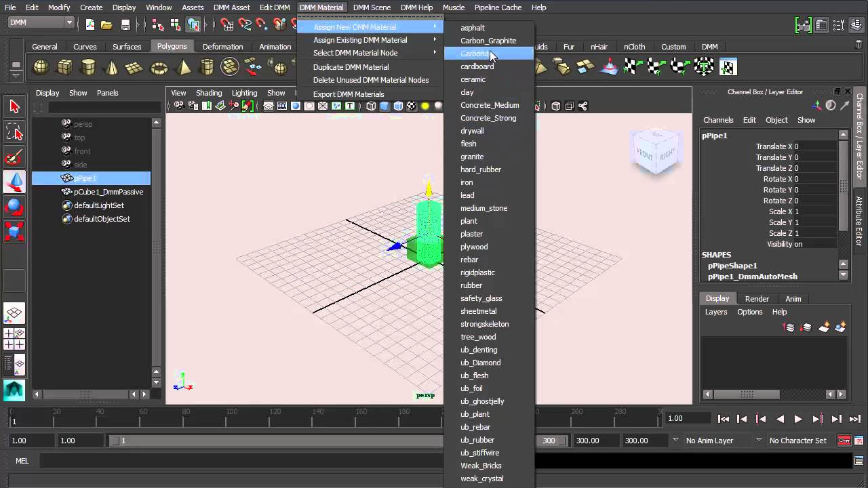
Task: Choose the Paint selection tool
Action: tap(14, 158)
